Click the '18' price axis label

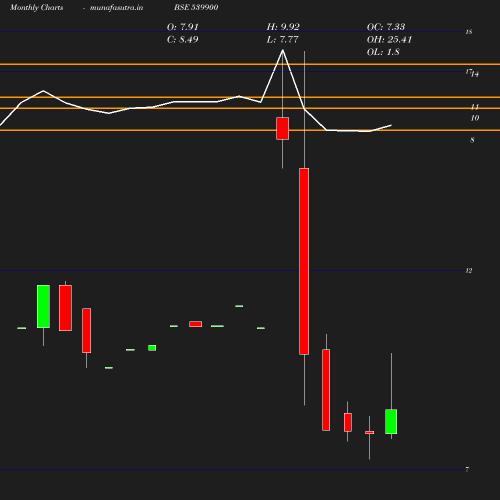pyautogui.click(x=469, y=32)
